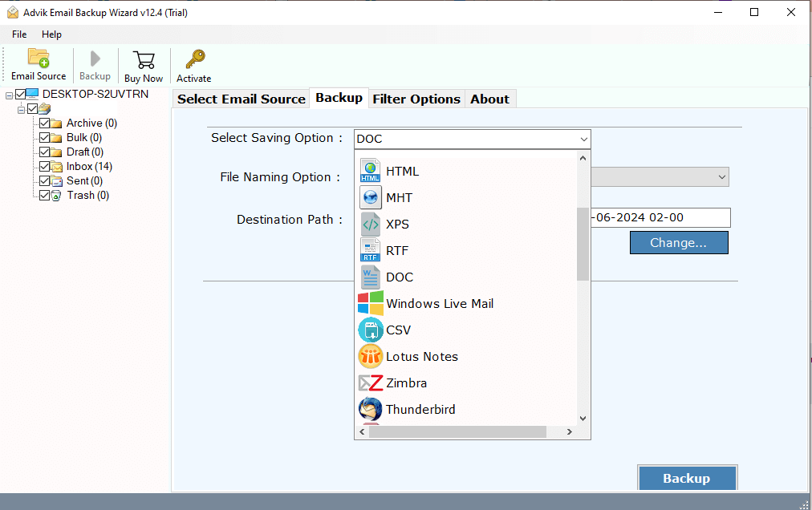The height and width of the screenshot is (510, 812).
Task: Switch to Select Email Source tab
Action: 242,99
